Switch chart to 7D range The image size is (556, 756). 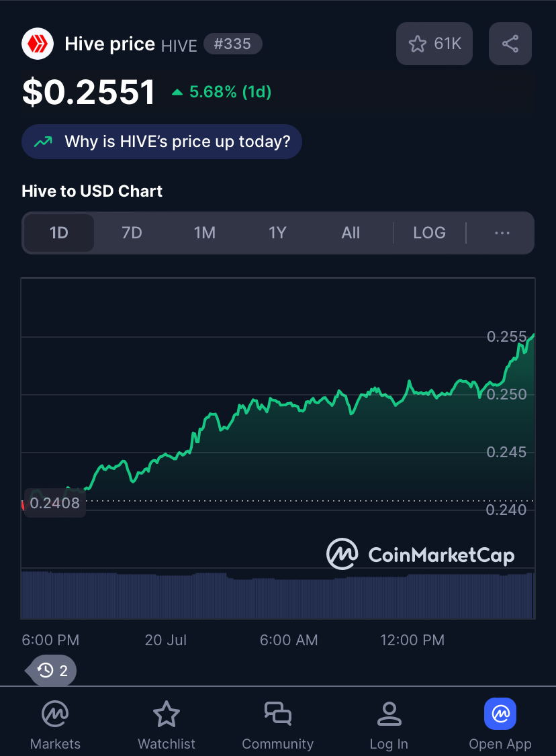click(x=132, y=233)
